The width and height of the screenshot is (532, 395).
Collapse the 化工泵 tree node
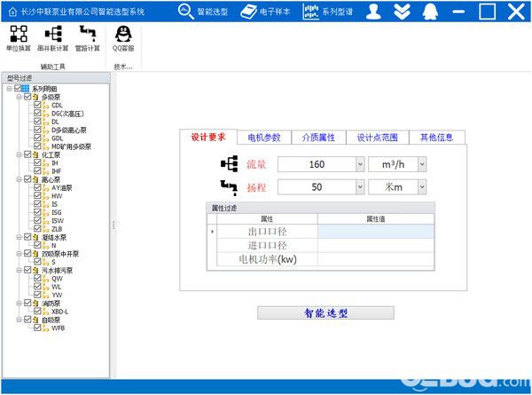click(19, 154)
